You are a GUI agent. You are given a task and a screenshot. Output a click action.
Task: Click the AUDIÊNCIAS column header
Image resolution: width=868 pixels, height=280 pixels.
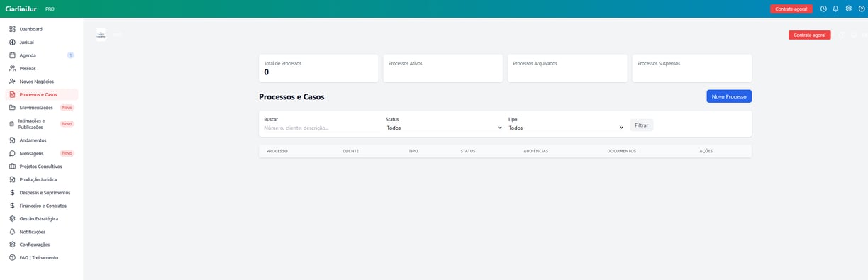(x=536, y=151)
